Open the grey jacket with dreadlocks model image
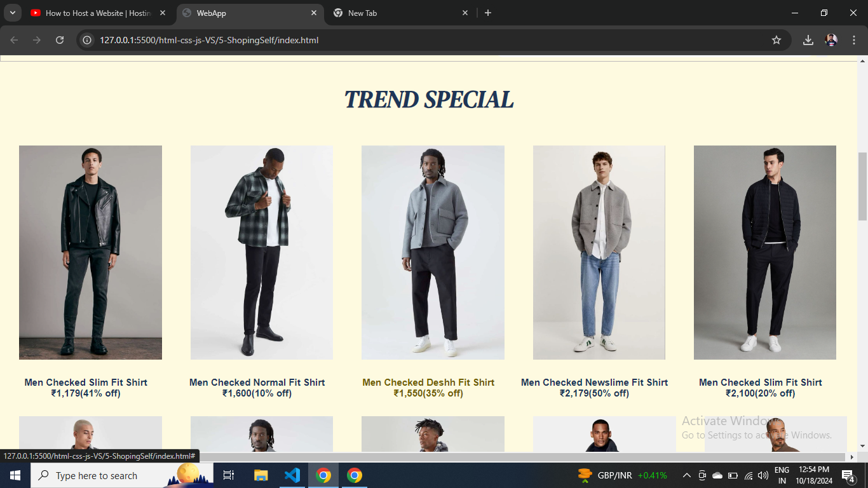Image resolution: width=868 pixels, height=488 pixels. (x=433, y=252)
